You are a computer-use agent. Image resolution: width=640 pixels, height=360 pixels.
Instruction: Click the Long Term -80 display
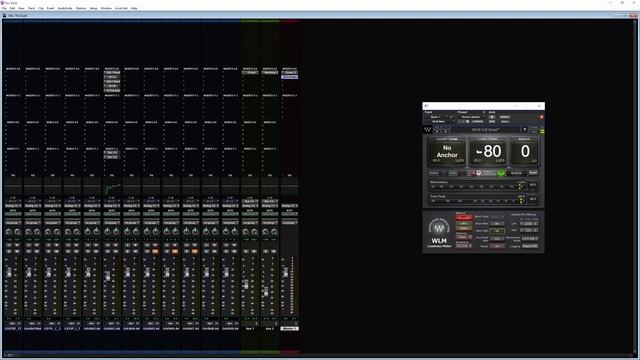click(x=488, y=153)
